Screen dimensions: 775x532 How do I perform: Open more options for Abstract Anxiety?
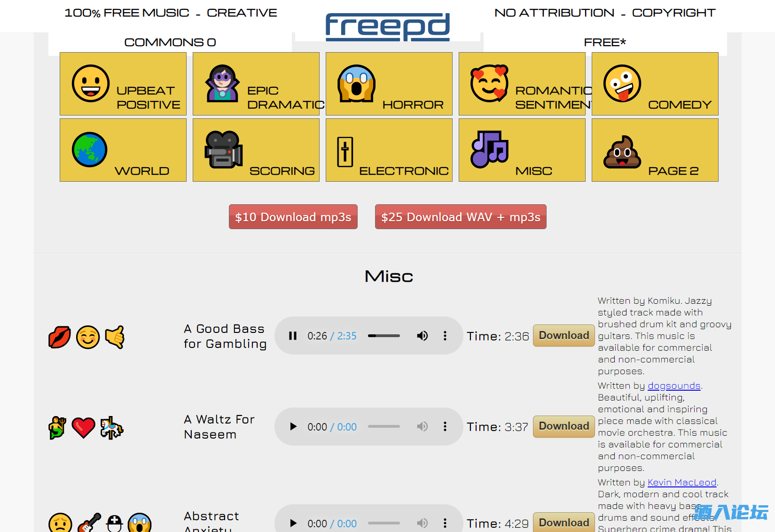point(445,523)
